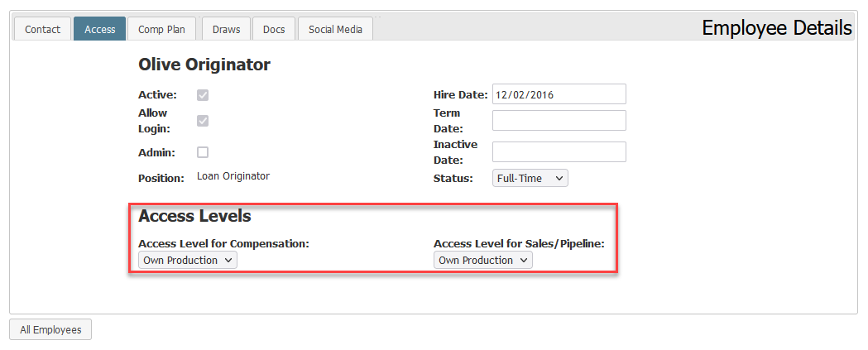Open the Docs tab
868x350 pixels.
click(x=274, y=29)
